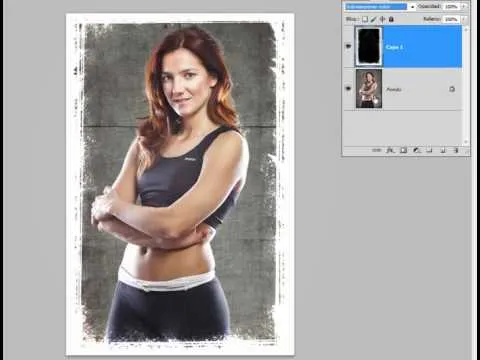The width and height of the screenshot is (480, 360).
Task: Click layers panel scrollbar down arrow
Action: tap(466, 142)
